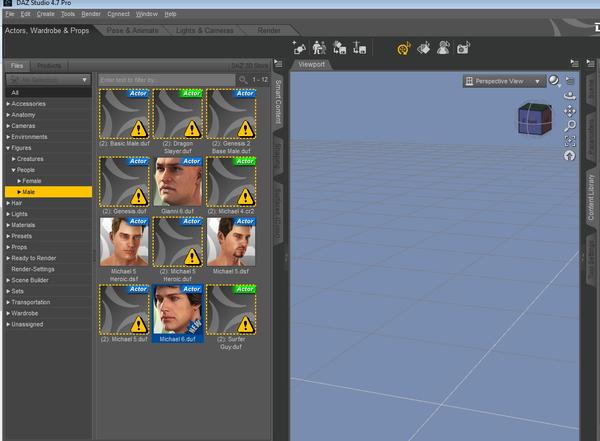Click the reset camera home icon
Screen dimensions: 600x441
570,156
